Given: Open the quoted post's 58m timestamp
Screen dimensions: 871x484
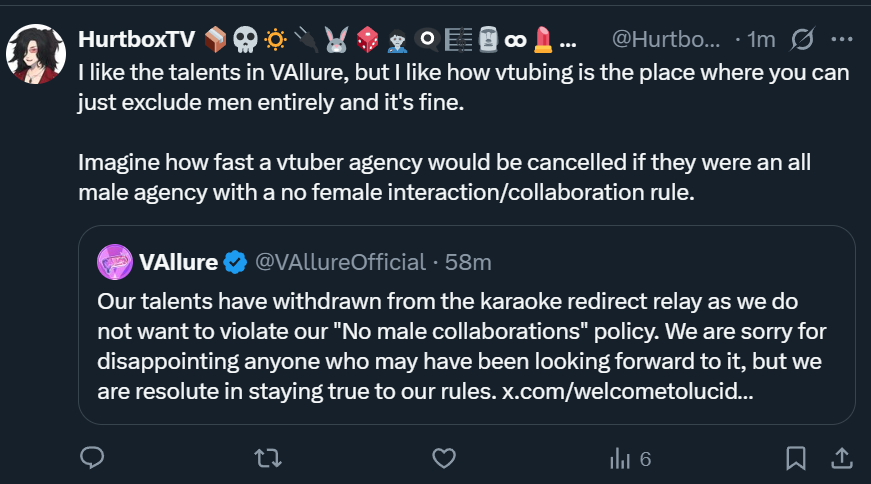Looking at the screenshot, I should pos(468,262).
